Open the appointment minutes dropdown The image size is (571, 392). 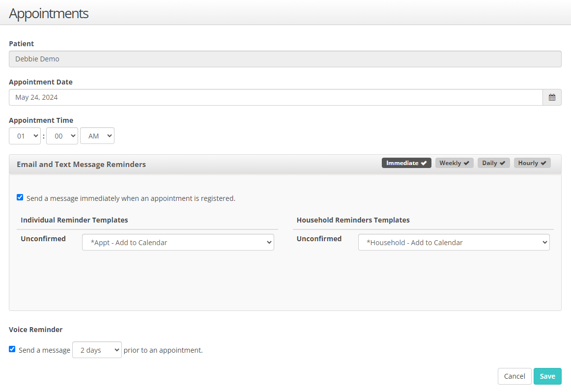[x=62, y=136]
